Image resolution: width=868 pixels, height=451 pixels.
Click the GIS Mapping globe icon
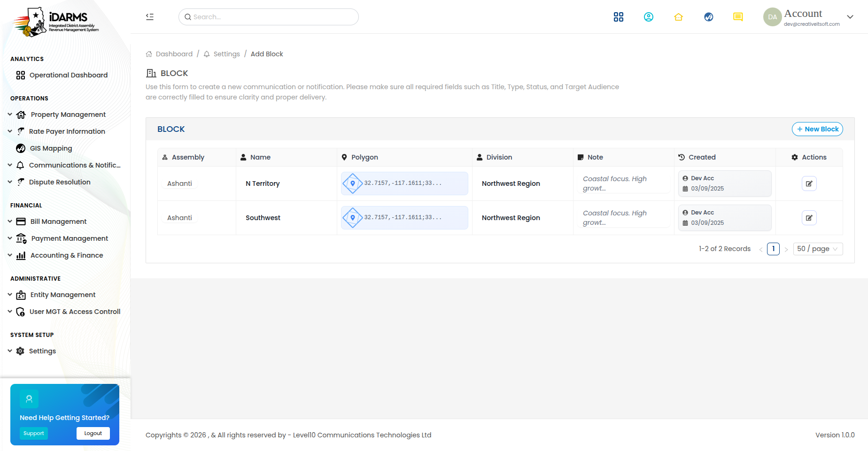coord(21,148)
